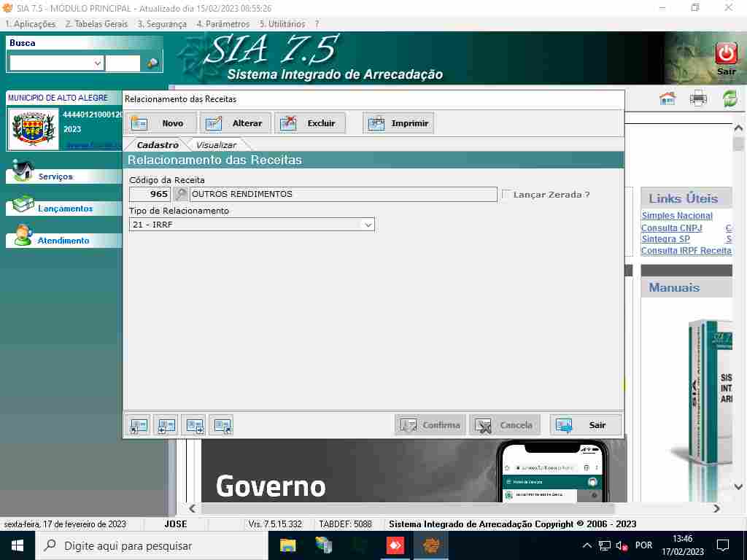Go to previous record navigation icon
The height and width of the screenshot is (560, 747).
[166, 425]
